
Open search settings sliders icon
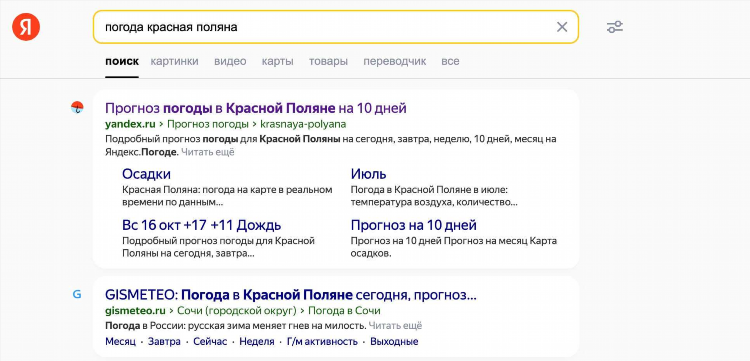tap(615, 27)
